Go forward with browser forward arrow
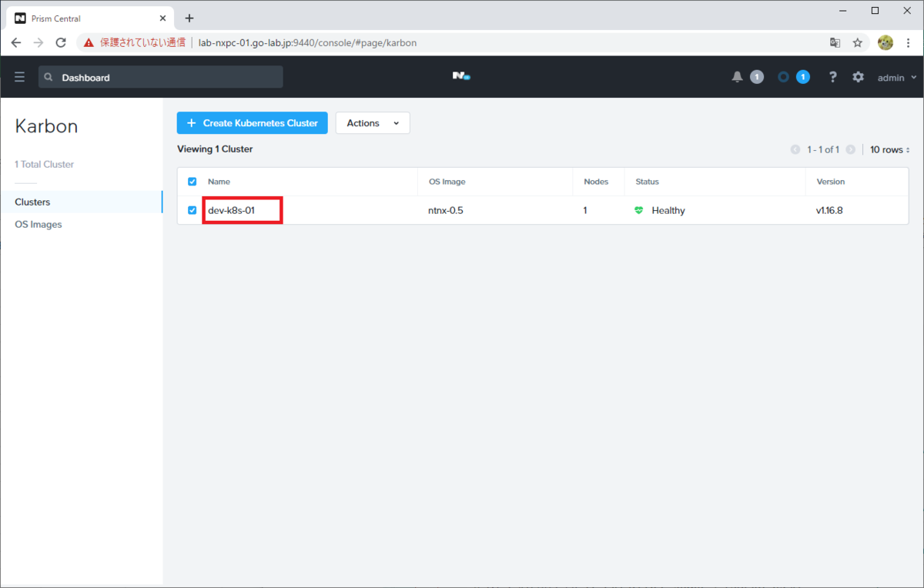924x588 pixels. [38, 42]
